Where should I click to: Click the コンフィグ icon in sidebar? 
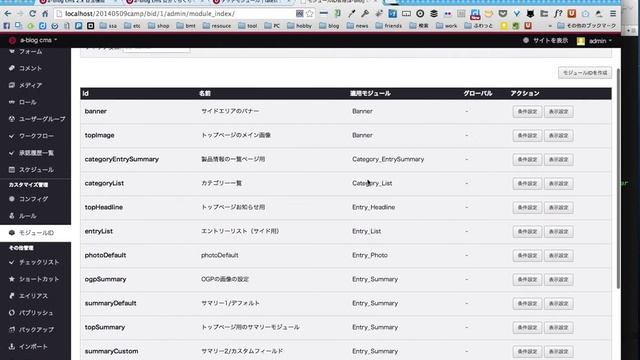[x=11, y=199]
